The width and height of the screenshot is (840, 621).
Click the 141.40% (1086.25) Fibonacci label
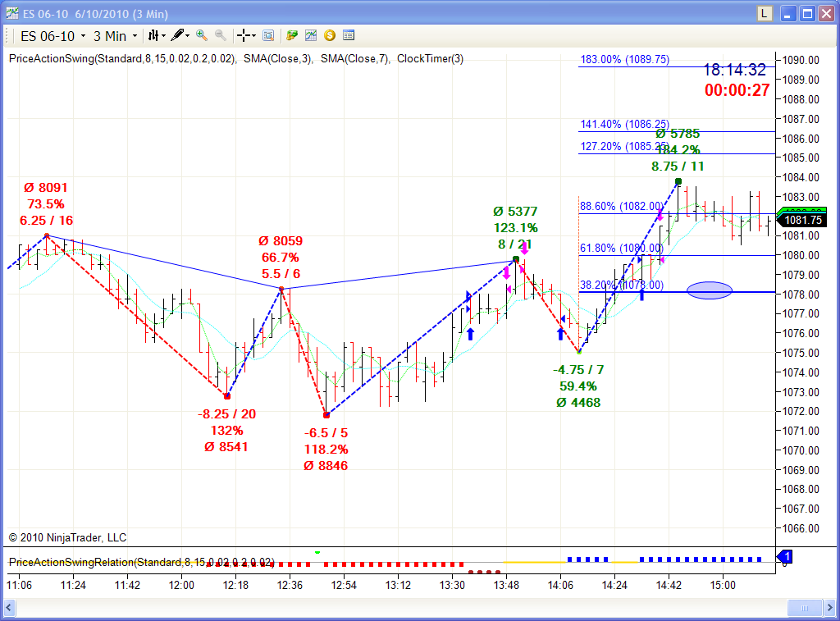coord(624,125)
